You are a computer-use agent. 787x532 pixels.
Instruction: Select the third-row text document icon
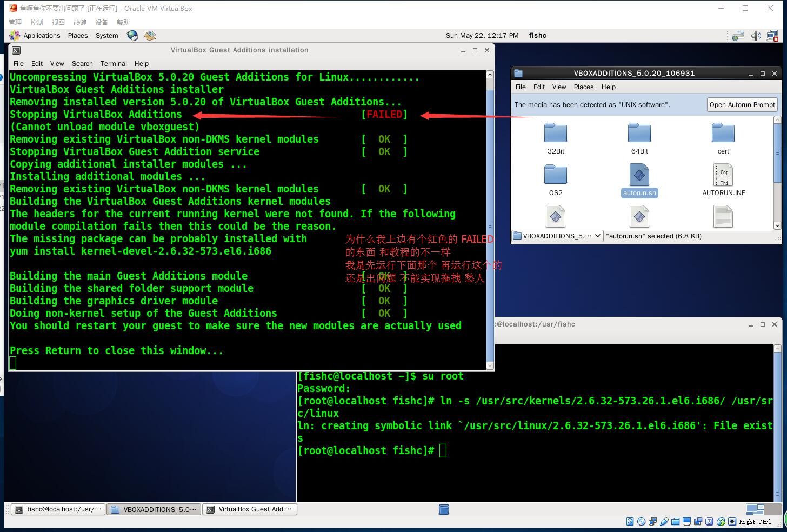[723, 216]
